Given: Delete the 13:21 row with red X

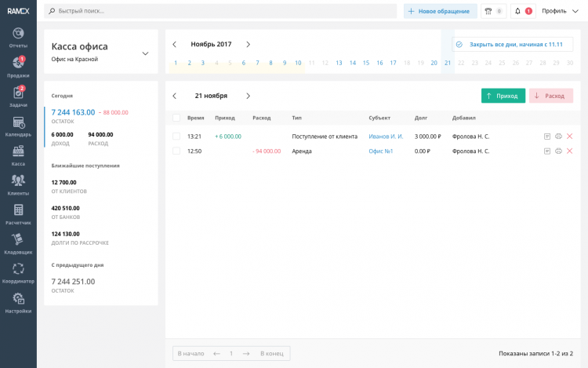Looking at the screenshot, I should pos(569,137).
